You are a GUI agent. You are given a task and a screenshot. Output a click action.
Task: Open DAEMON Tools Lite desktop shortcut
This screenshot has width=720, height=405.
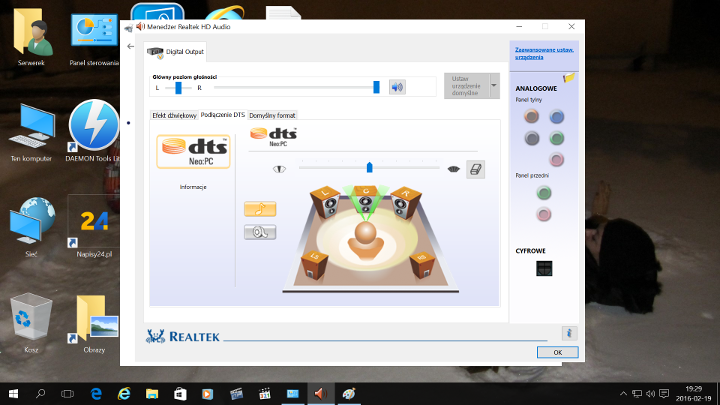94,131
